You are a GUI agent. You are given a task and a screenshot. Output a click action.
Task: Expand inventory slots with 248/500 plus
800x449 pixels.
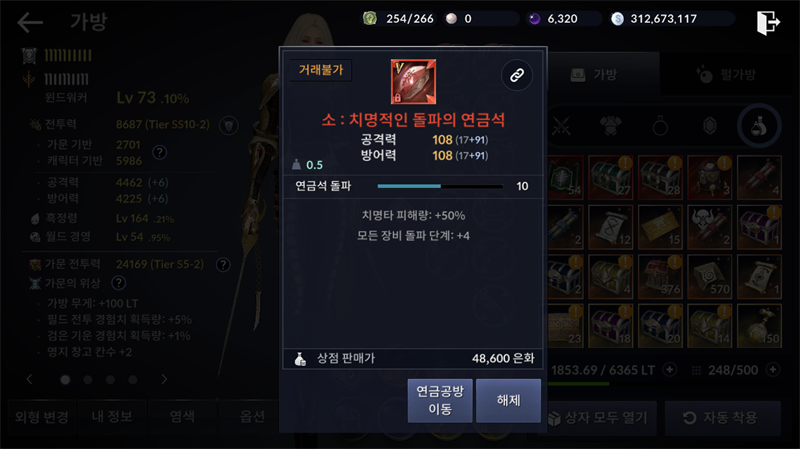point(773,369)
